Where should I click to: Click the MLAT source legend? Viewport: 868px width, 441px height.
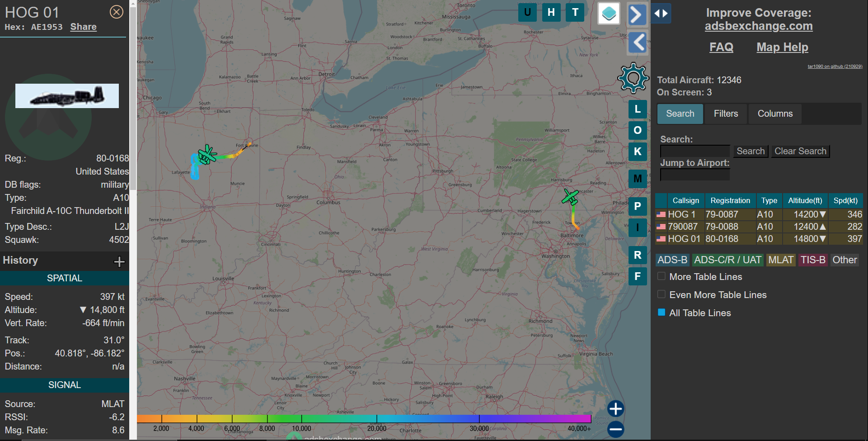click(781, 260)
